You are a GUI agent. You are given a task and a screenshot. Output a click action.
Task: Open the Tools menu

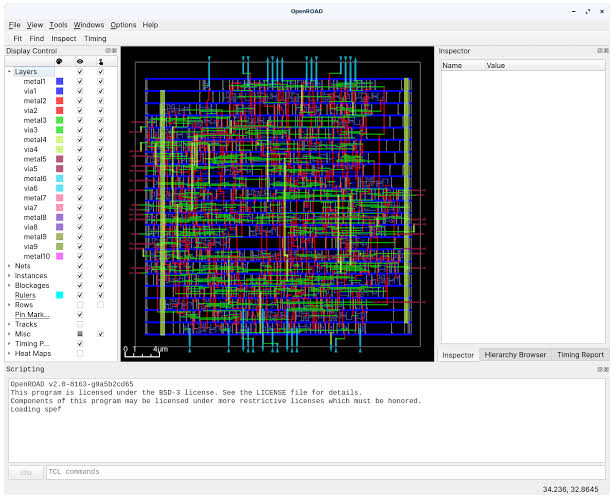pyautogui.click(x=58, y=25)
